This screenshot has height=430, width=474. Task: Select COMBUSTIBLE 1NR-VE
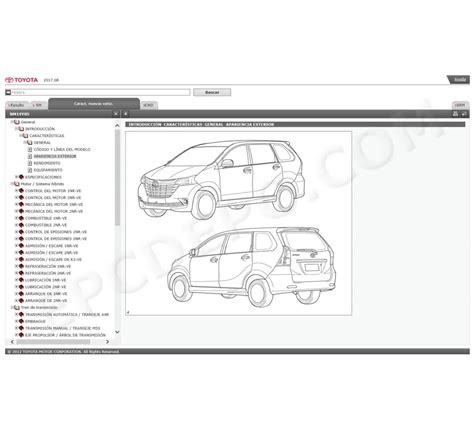(46, 218)
